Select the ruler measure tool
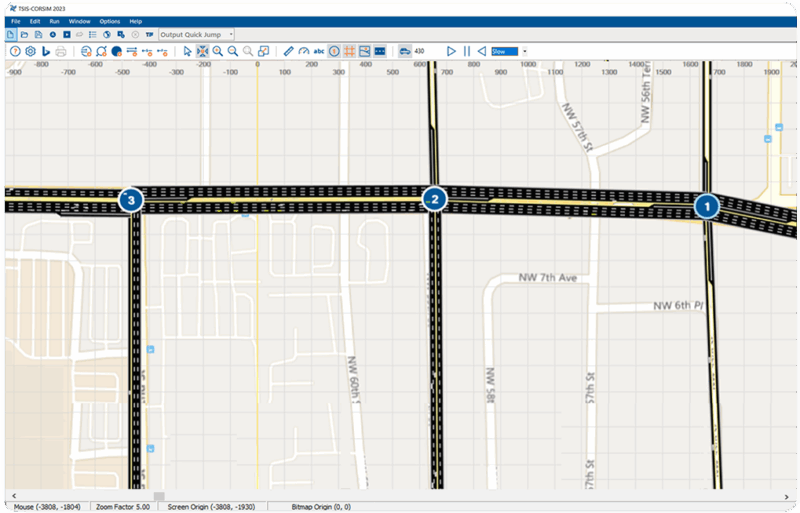Image resolution: width=800 pixels, height=513 pixels. (288, 51)
